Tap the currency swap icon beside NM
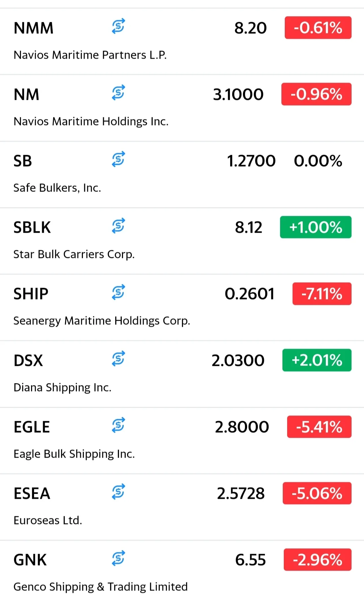The height and width of the screenshot is (605, 364). click(x=118, y=93)
